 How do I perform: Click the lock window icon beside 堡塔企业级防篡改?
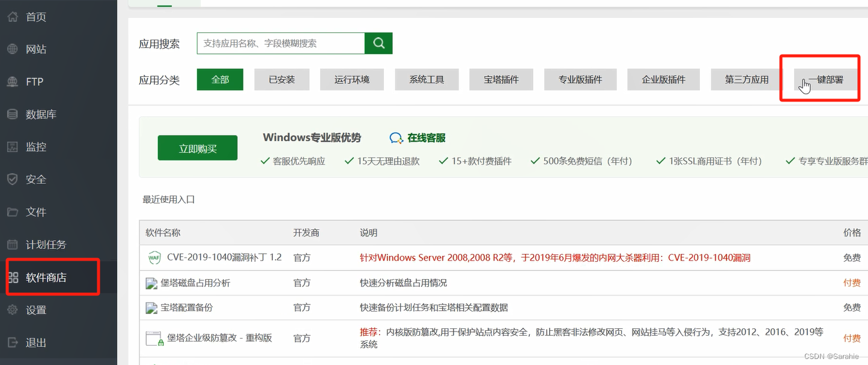pos(155,339)
